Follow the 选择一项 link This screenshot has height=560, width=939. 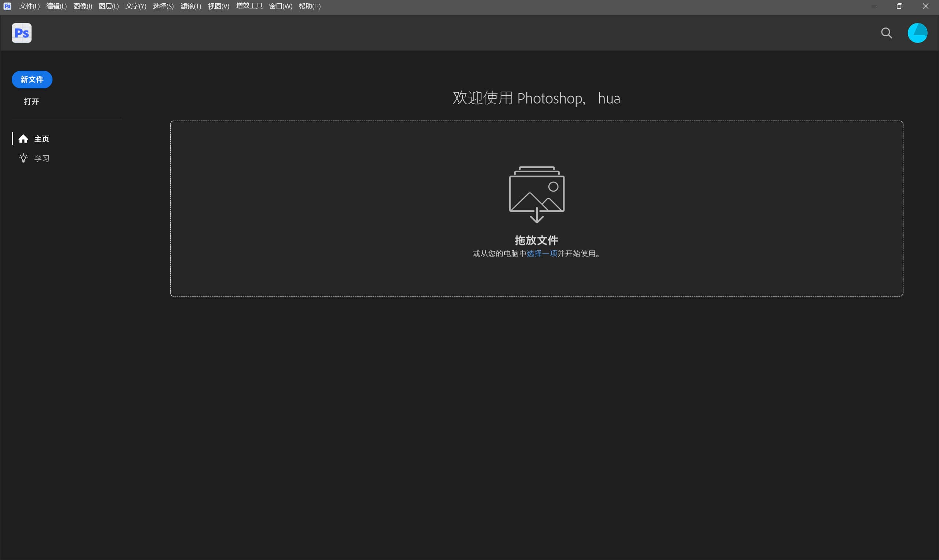click(x=542, y=254)
